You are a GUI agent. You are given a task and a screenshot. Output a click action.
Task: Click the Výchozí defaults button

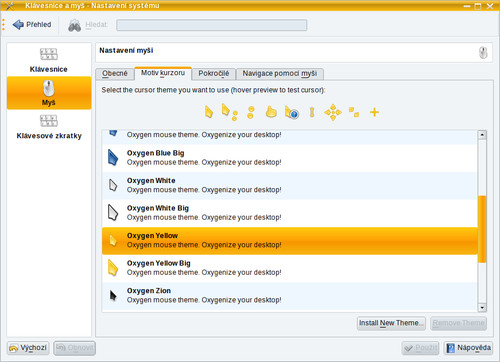28,348
